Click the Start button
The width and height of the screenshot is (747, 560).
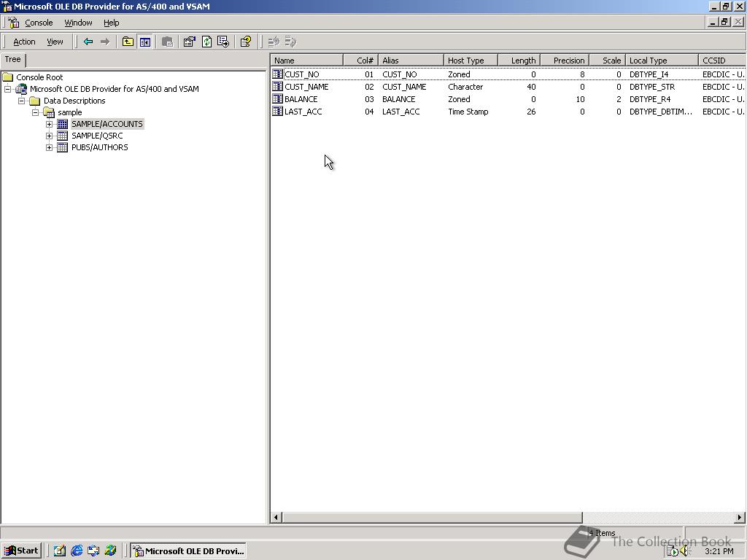[x=21, y=551]
